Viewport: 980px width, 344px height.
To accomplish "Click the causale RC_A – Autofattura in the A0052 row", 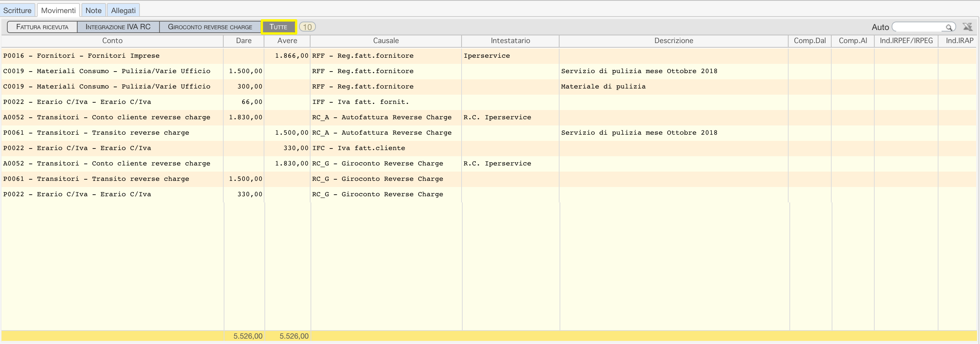I will coord(382,117).
